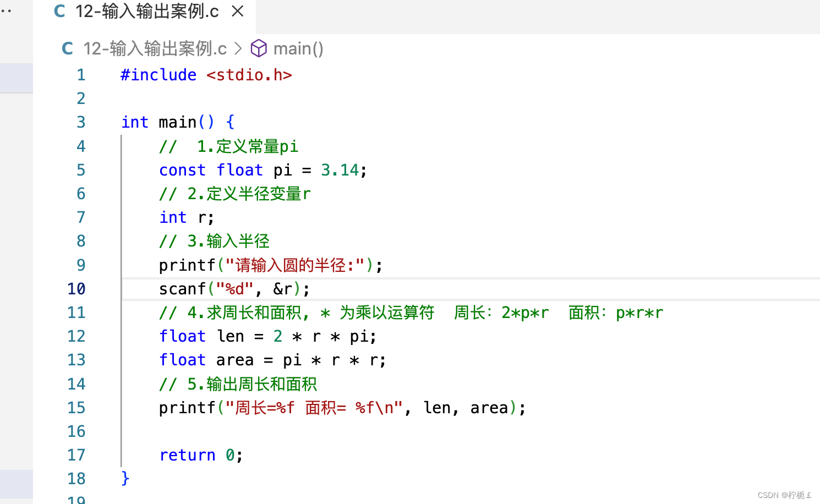Close the 12-输入输出案例.c editor tab
The width and height of the screenshot is (820, 504).
pyautogui.click(x=238, y=11)
